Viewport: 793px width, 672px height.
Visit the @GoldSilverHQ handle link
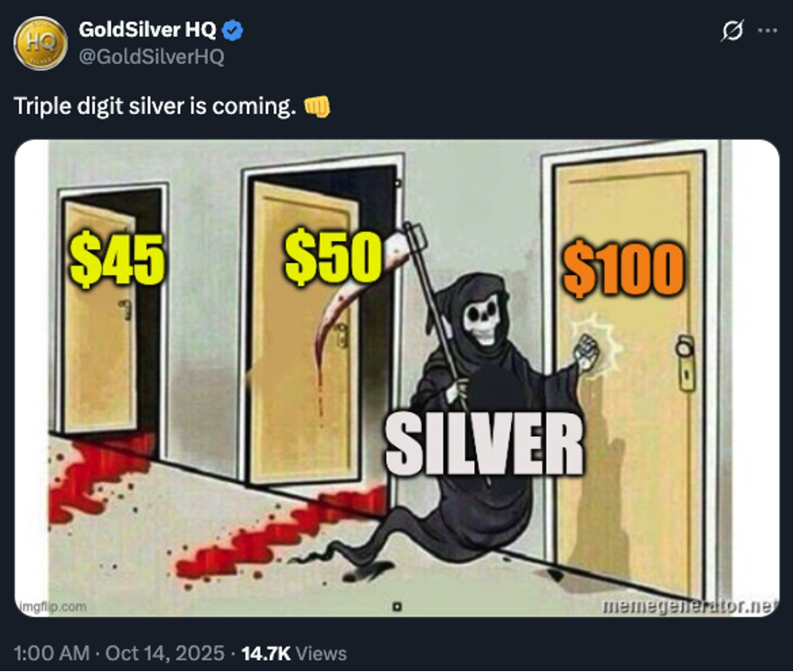151,57
